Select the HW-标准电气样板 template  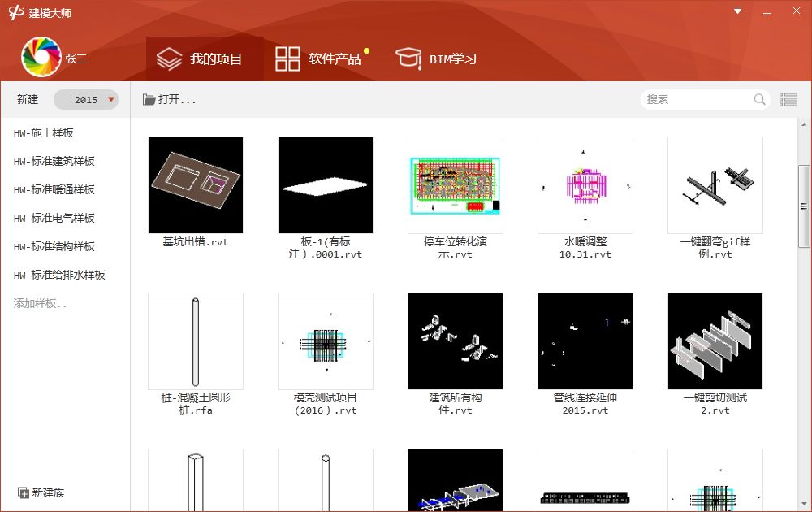(54, 218)
